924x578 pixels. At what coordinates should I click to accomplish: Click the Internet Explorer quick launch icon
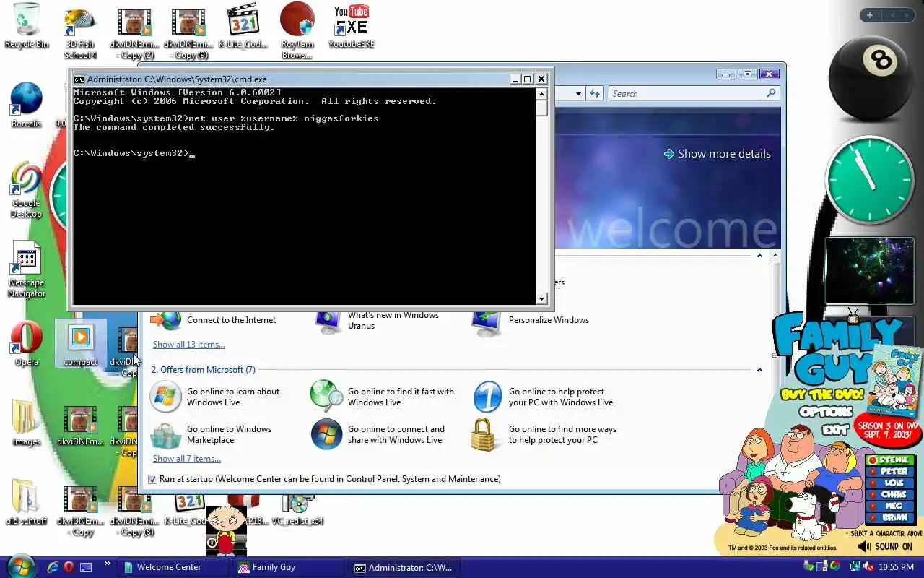coord(53,567)
